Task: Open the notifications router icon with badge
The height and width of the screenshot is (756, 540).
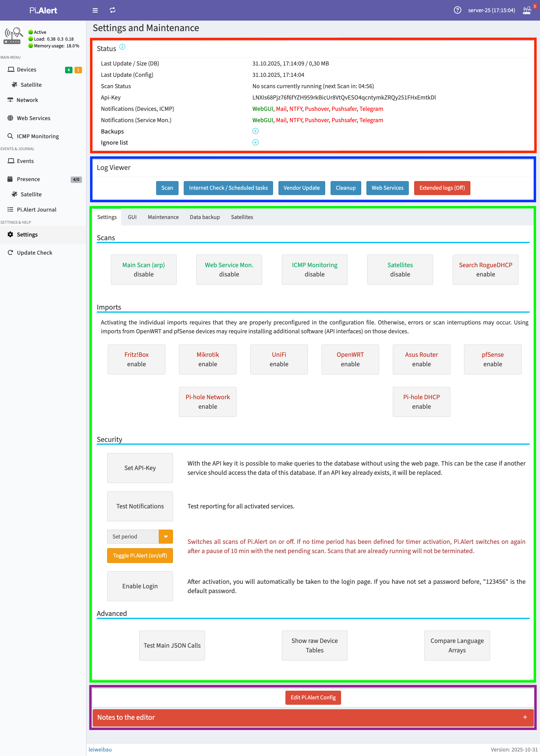Action: [x=527, y=10]
